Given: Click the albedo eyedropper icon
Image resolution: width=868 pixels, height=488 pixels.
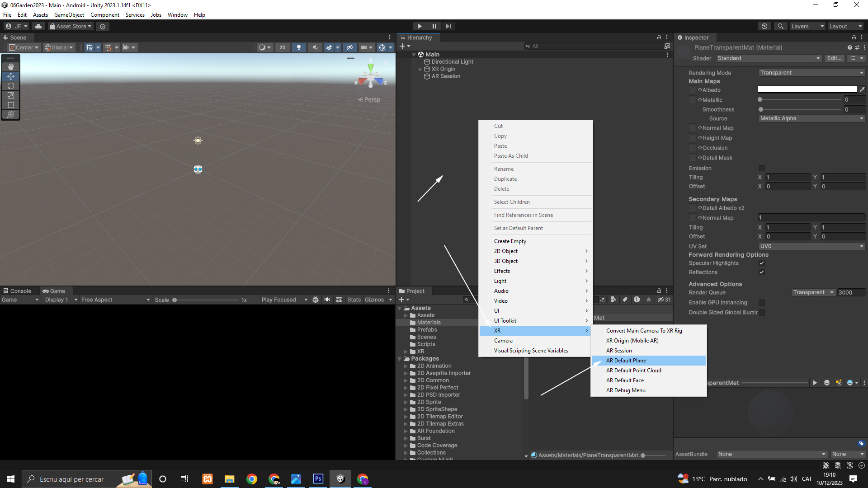Looking at the screenshot, I should [862, 89].
